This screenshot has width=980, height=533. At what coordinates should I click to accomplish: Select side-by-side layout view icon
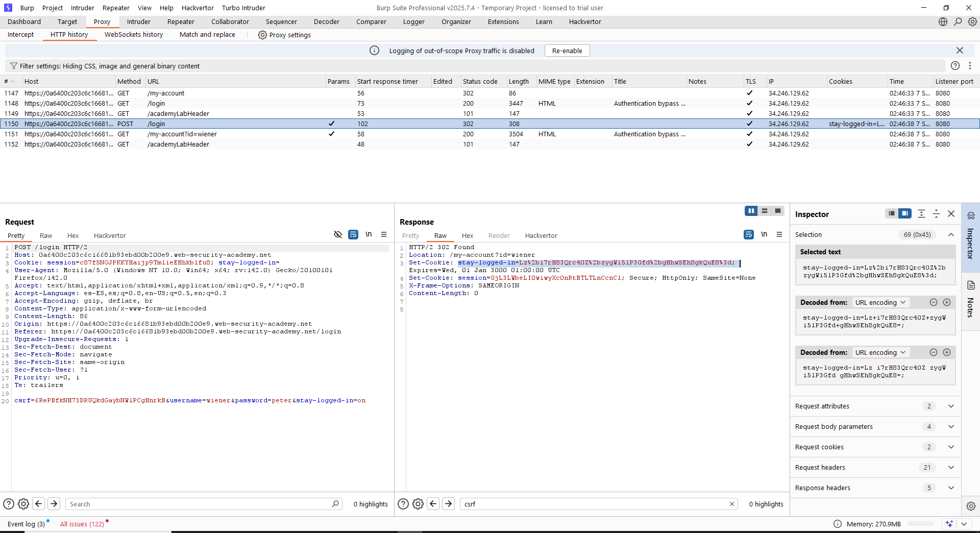(x=751, y=211)
